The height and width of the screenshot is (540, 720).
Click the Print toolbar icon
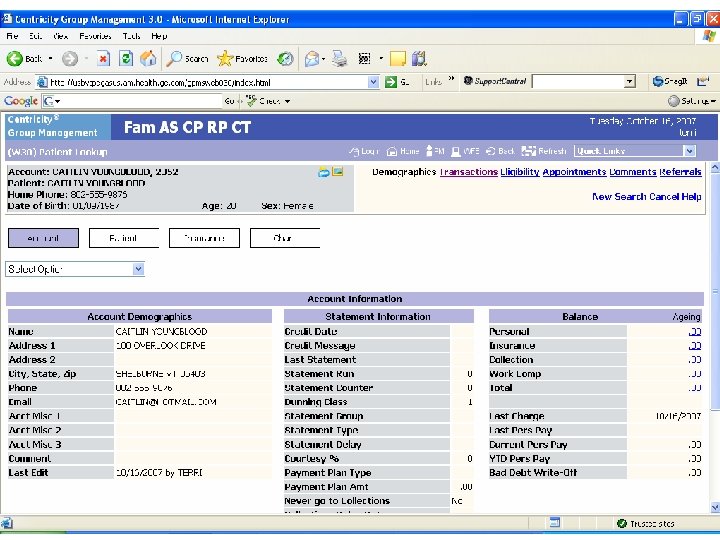pyautogui.click(x=340, y=59)
